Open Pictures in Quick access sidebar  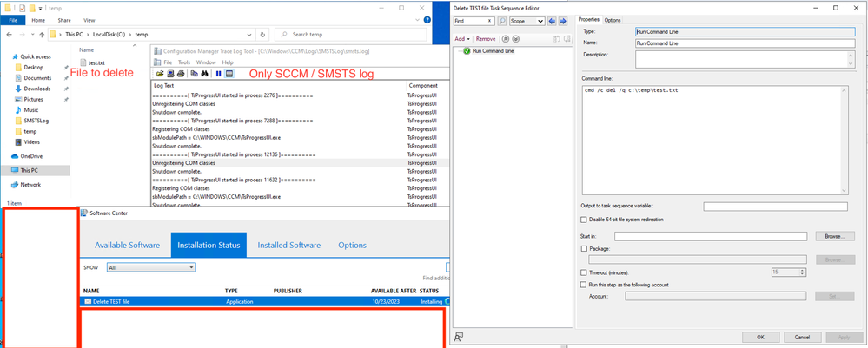click(x=33, y=100)
